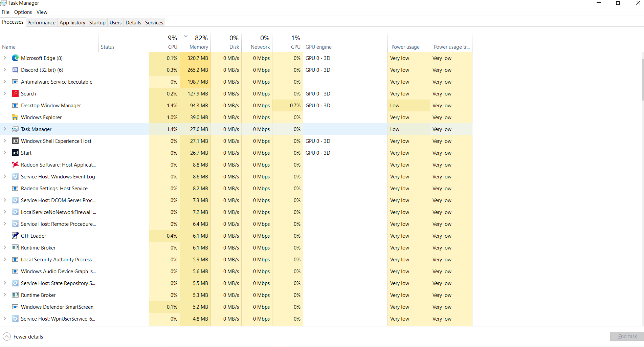Sort by the Disk column header
Viewport: 644px width, 347px height.
[226, 43]
